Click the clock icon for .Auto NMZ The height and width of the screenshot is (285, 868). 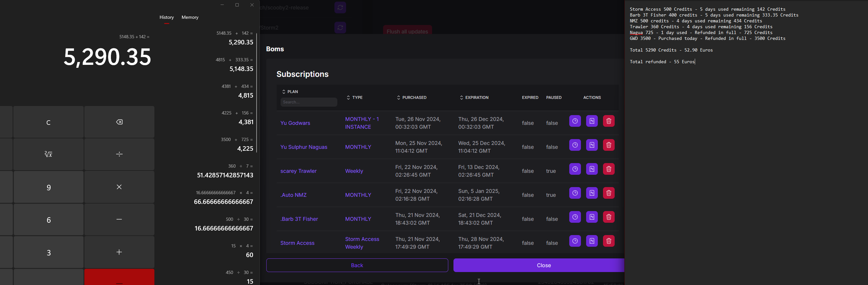575,193
